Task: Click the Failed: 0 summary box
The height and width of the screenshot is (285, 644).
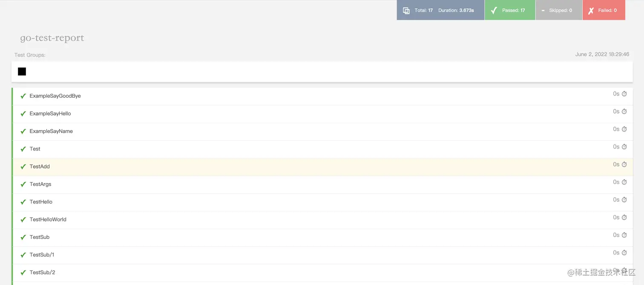Action: pyautogui.click(x=604, y=10)
